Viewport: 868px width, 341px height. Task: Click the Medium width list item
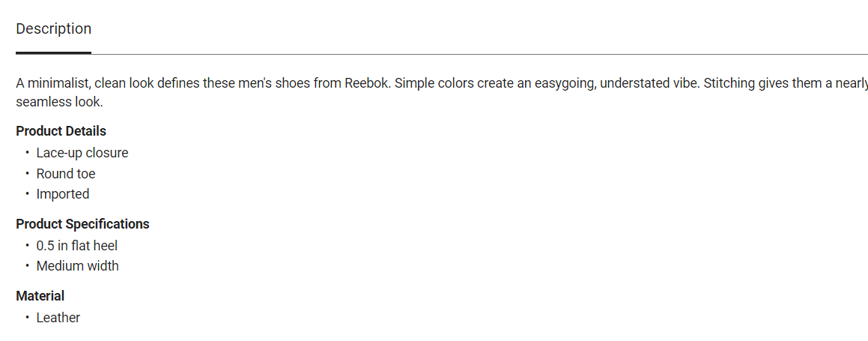(78, 266)
